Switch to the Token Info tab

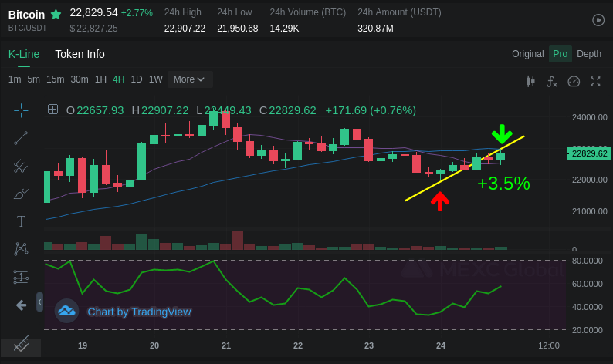coord(80,54)
